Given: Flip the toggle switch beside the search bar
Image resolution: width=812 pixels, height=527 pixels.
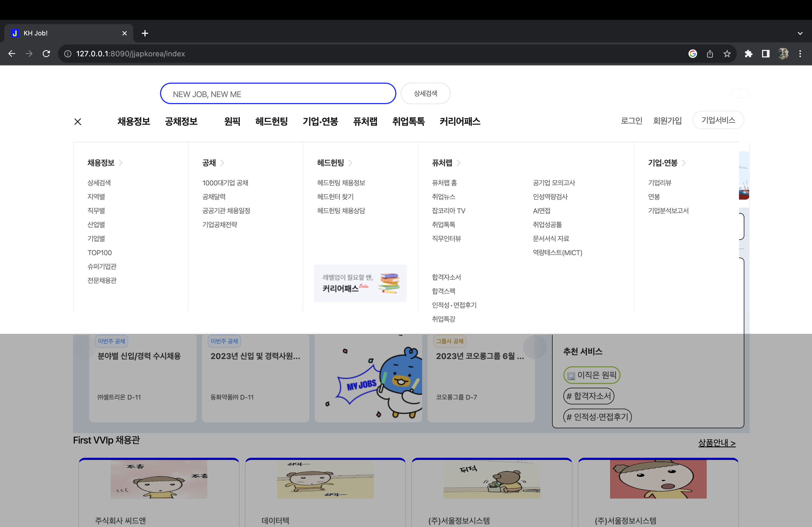Looking at the screenshot, I should click(x=740, y=93).
